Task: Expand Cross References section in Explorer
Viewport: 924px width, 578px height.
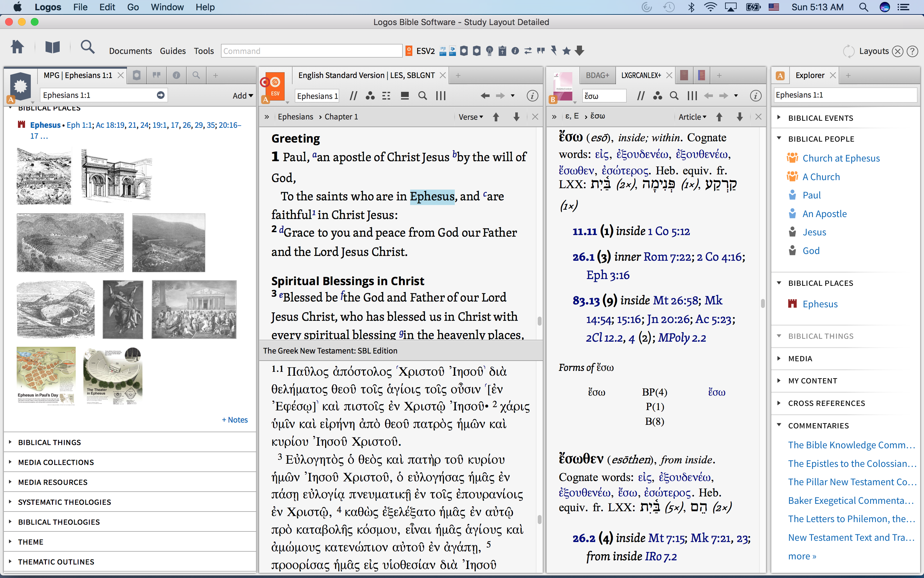Action: point(779,403)
